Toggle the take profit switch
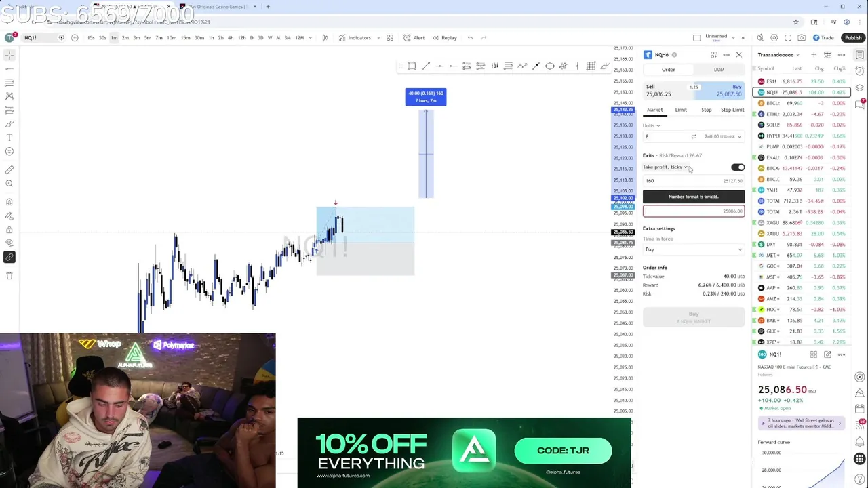 click(x=738, y=167)
